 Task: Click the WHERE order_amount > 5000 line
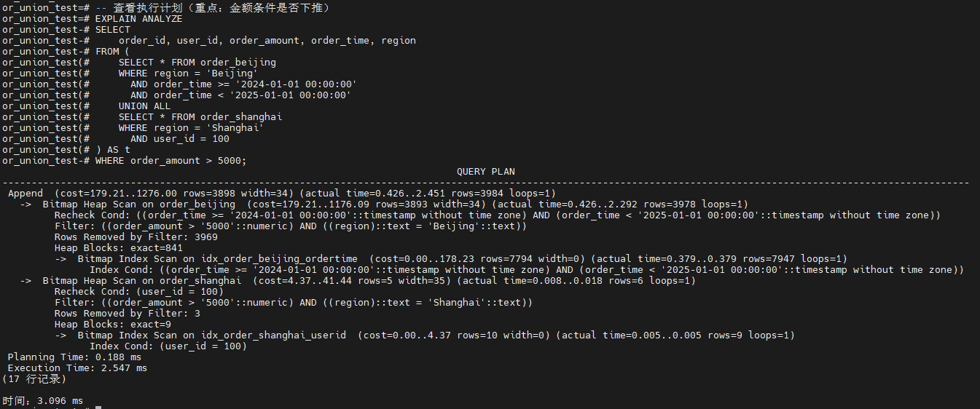170,161
